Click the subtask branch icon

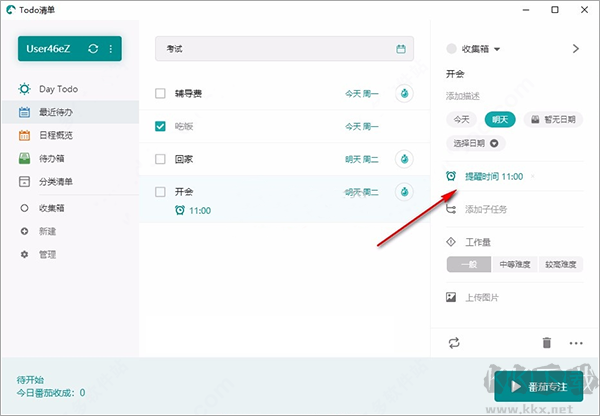pos(451,209)
